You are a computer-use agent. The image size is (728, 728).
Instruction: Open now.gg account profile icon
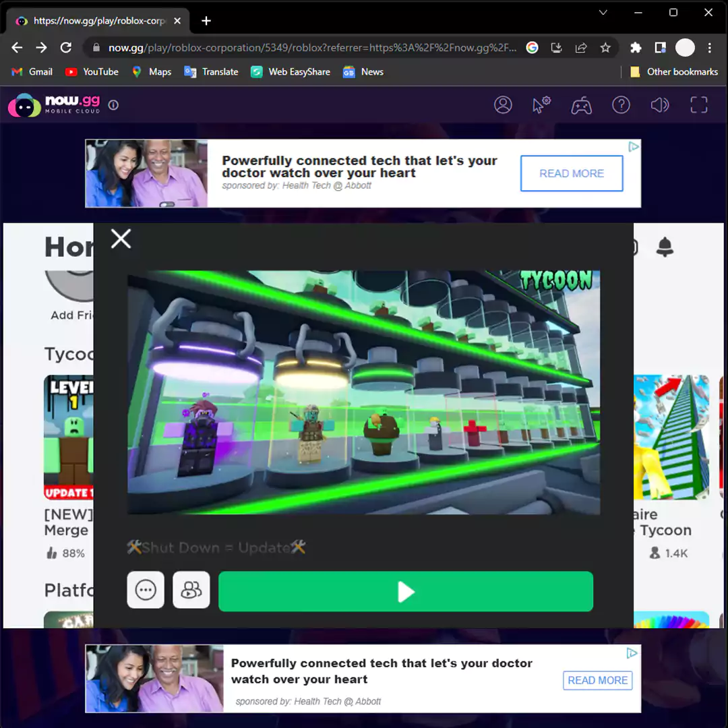click(x=502, y=105)
